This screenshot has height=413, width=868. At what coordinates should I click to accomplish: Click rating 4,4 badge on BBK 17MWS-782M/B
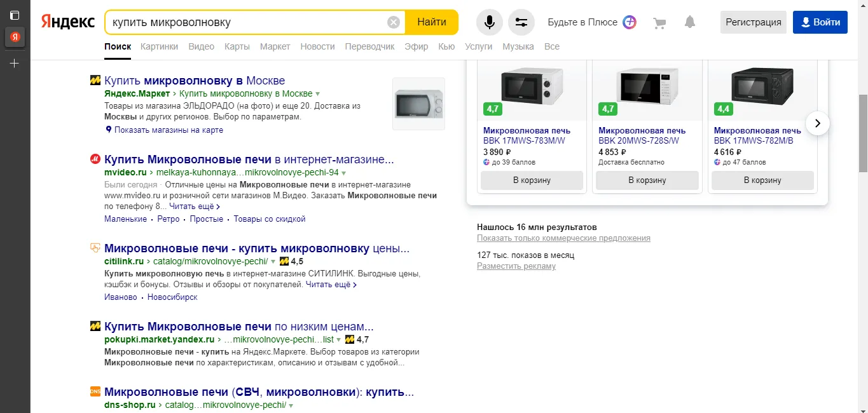click(724, 109)
